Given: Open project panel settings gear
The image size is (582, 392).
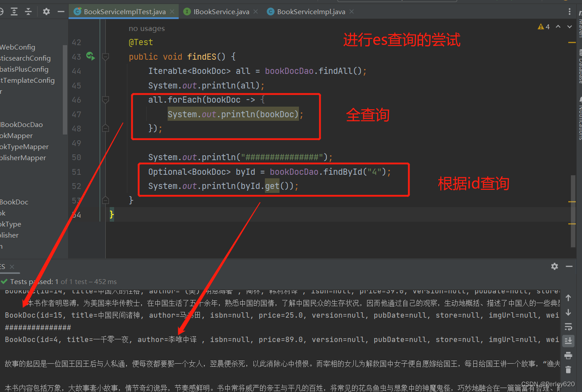Looking at the screenshot, I should [46, 12].
